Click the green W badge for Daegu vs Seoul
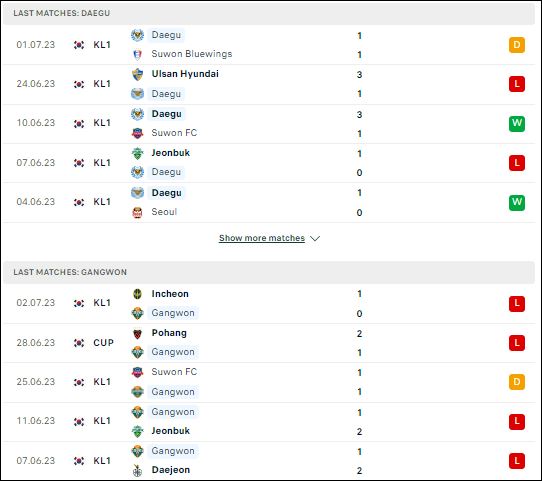Image resolution: width=542 pixels, height=481 pixels. 517,202
